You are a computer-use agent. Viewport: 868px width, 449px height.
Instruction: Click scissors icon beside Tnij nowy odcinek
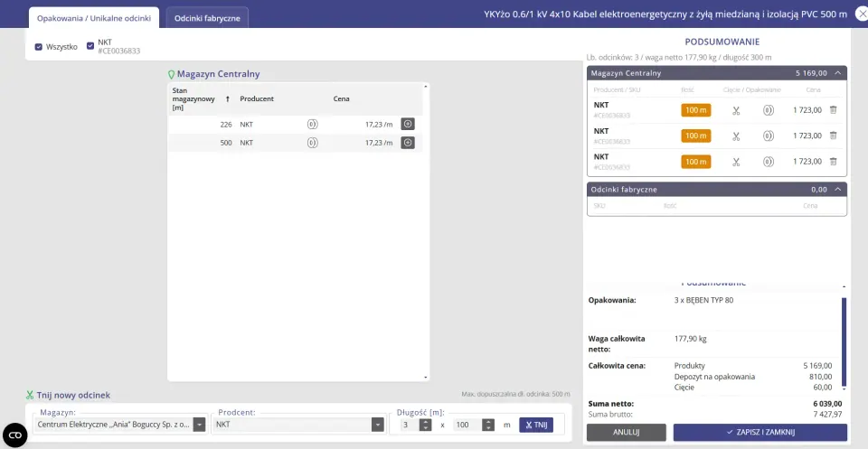[x=30, y=396]
